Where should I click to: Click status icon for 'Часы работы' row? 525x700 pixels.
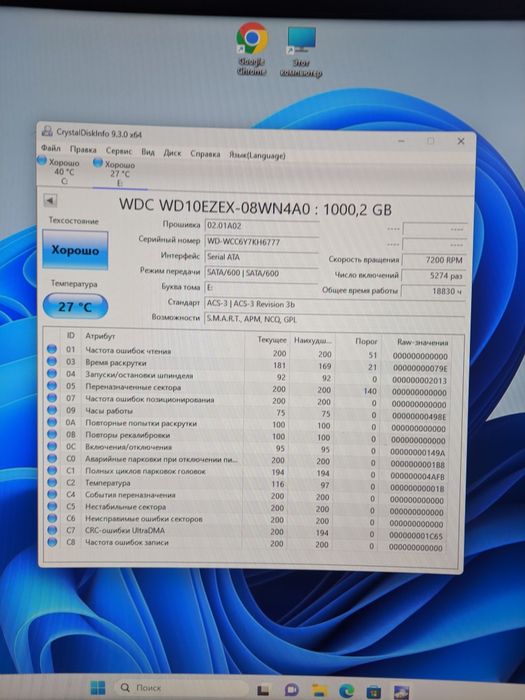(52, 409)
